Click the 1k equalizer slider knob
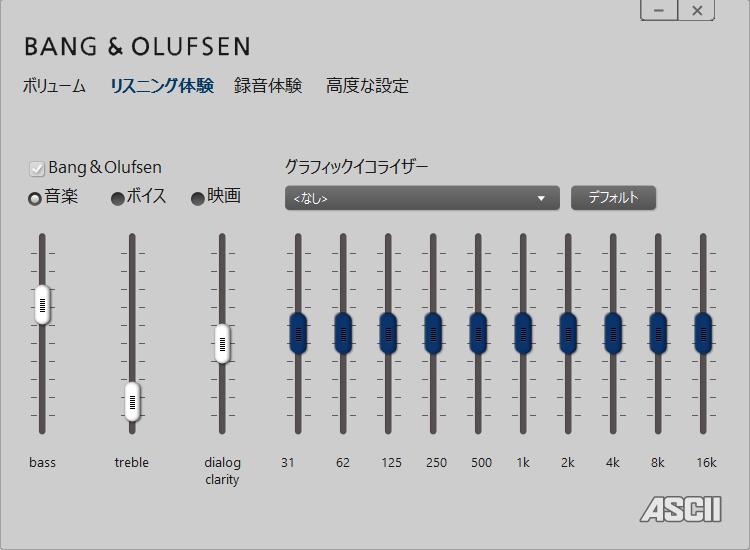The height and width of the screenshot is (550, 750). [523, 333]
